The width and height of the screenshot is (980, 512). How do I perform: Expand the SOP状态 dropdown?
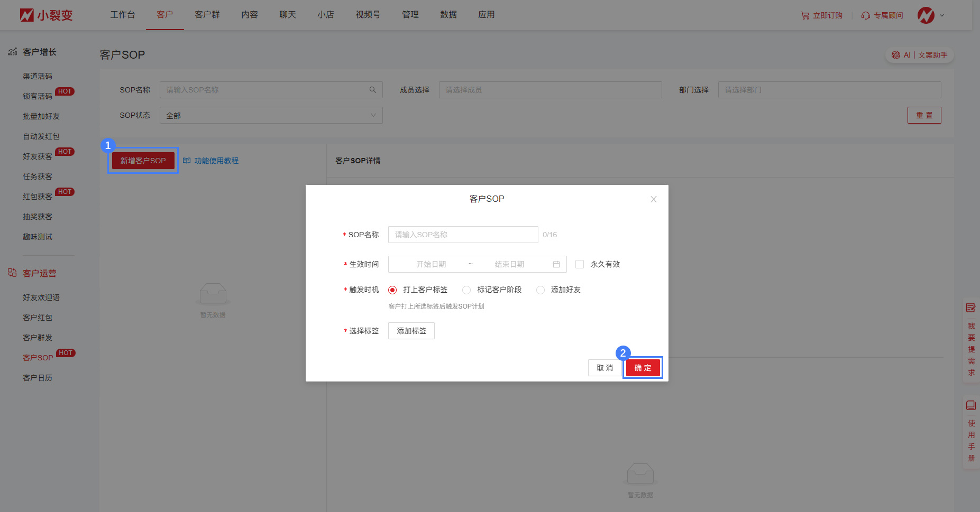tap(271, 115)
